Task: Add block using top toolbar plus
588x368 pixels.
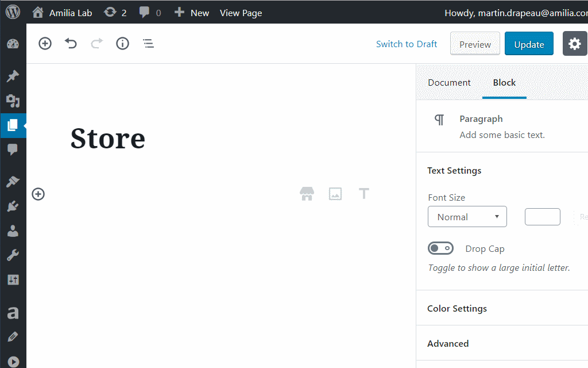Action: click(45, 44)
